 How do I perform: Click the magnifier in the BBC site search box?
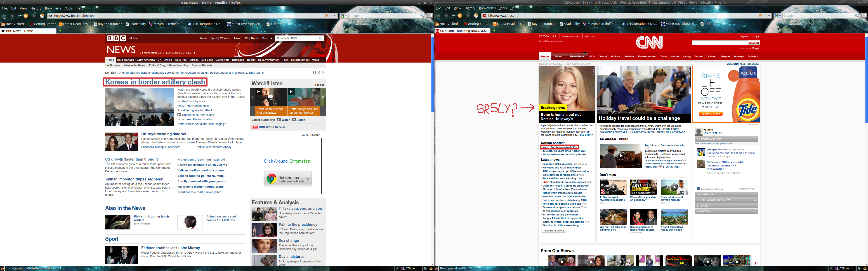(x=321, y=38)
